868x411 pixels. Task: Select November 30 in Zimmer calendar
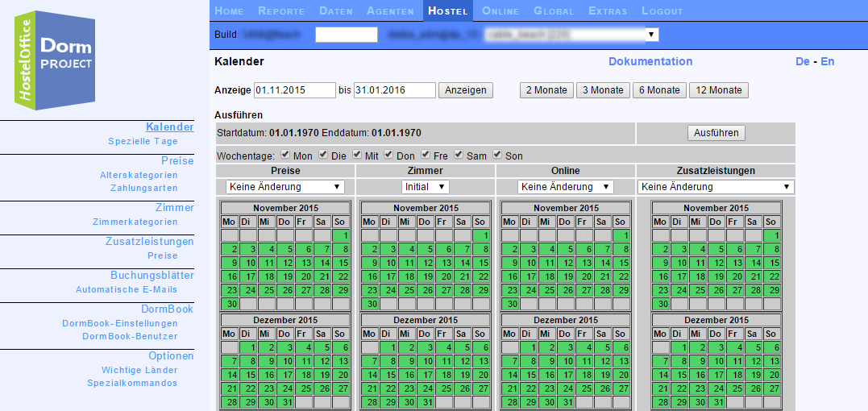coord(371,304)
